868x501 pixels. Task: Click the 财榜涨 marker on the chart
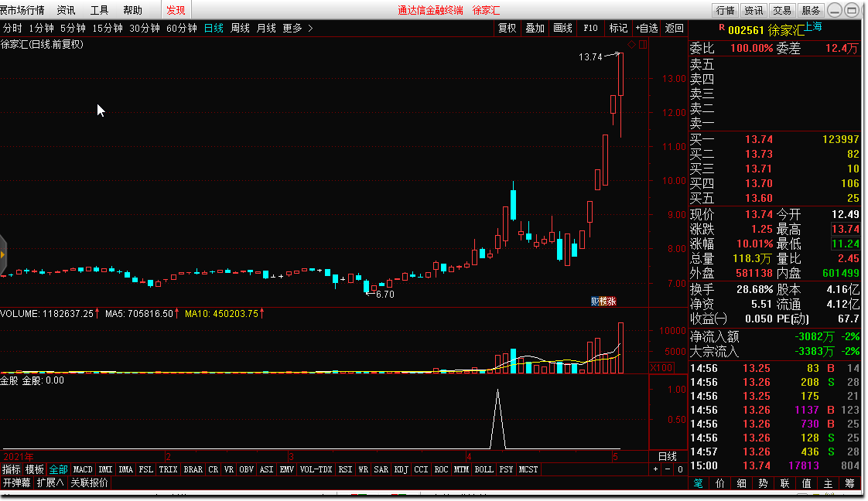point(603,302)
